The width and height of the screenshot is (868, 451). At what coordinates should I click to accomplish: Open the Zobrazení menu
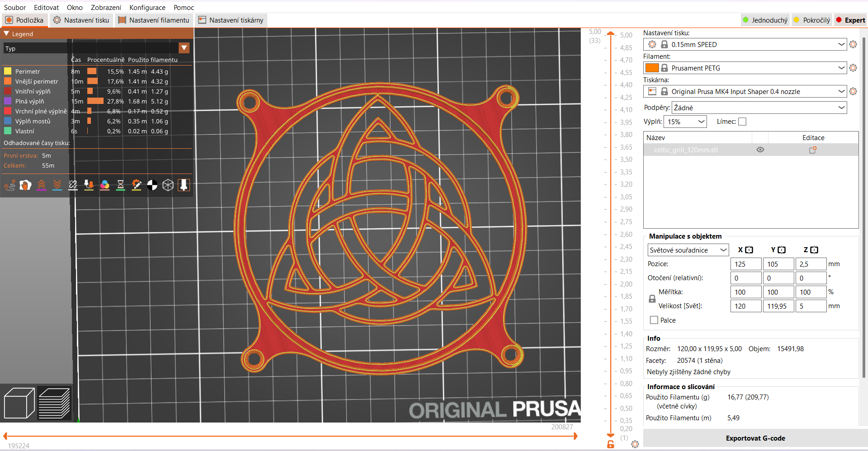(x=106, y=7)
